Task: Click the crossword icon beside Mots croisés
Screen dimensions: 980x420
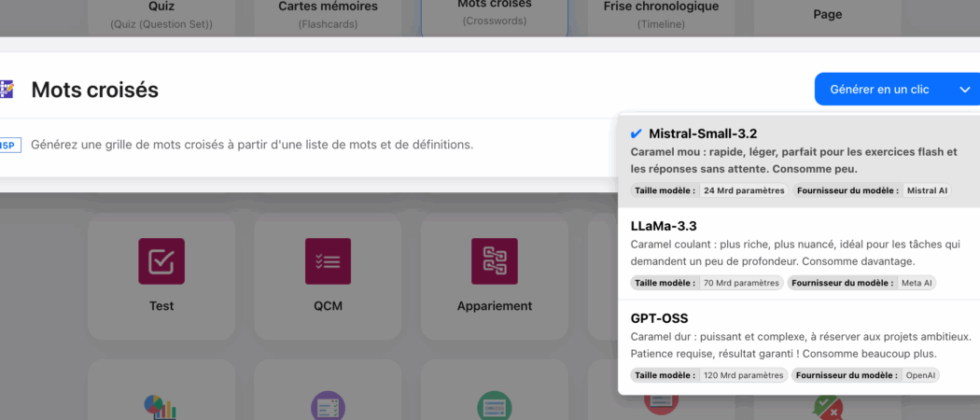Action: pyautogui.click(x=7, y=90)
